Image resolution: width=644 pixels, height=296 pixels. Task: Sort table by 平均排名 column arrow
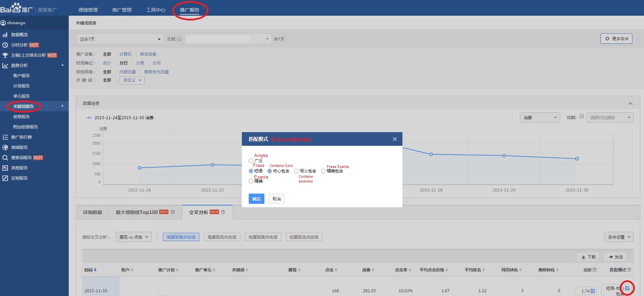(484, 270)
